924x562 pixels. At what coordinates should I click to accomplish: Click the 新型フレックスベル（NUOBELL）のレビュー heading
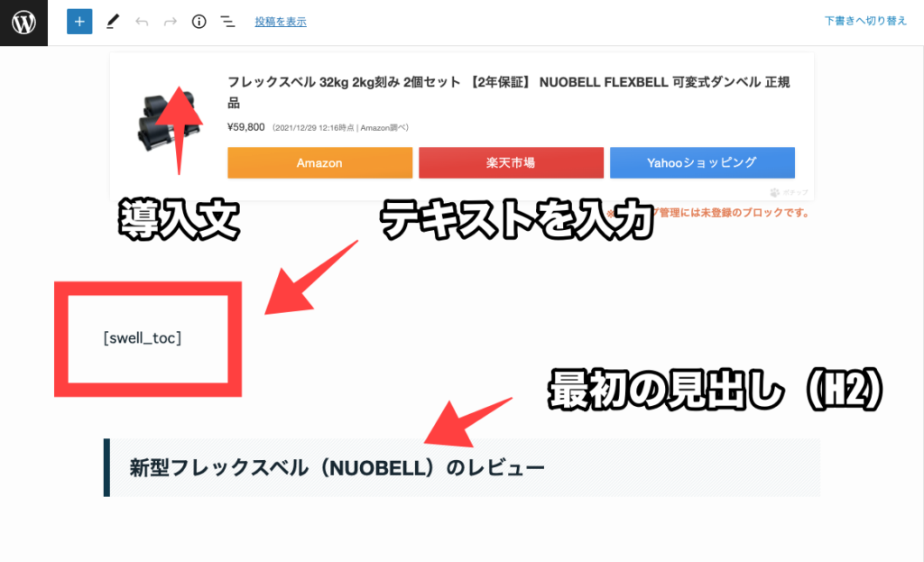(337, 468)
